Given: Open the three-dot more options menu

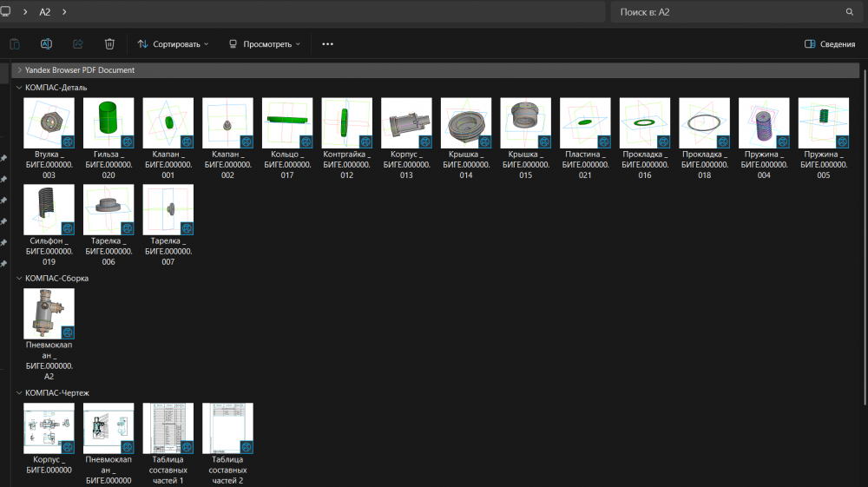Looking at the screenshot, I should 327,43.
